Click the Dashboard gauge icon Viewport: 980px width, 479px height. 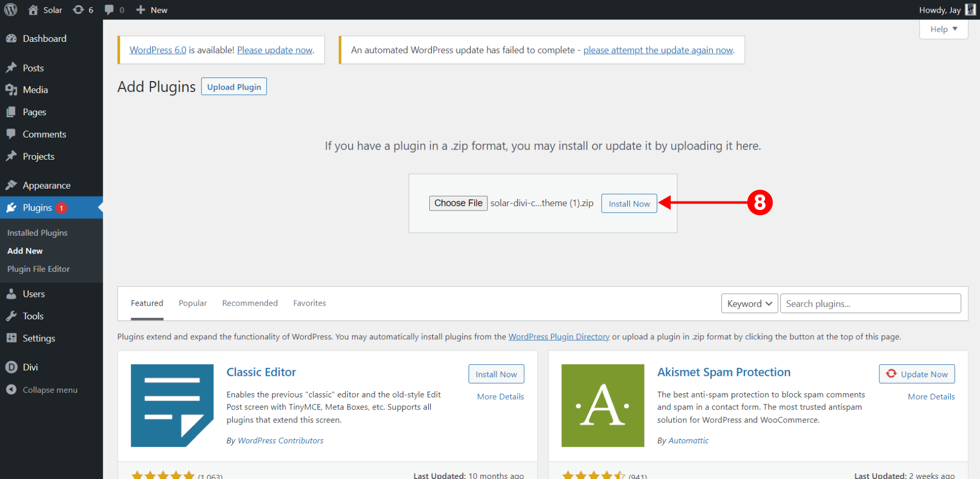[11, 38]
